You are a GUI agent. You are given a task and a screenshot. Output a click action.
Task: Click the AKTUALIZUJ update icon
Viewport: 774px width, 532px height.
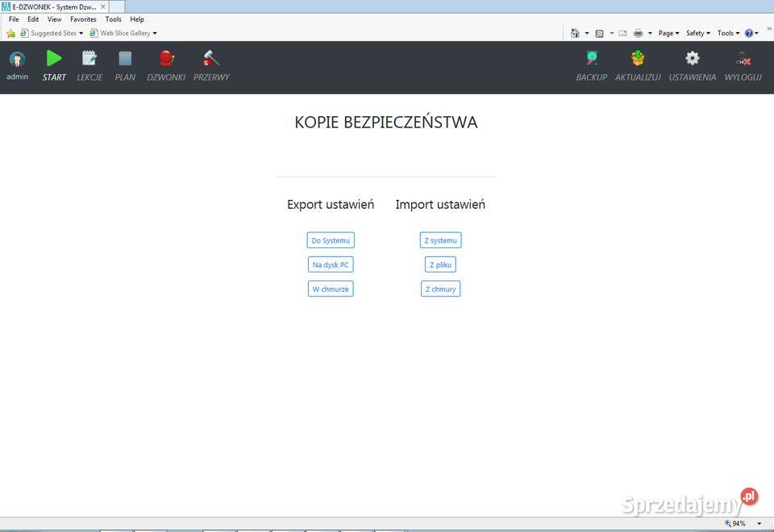pos(638,59)
